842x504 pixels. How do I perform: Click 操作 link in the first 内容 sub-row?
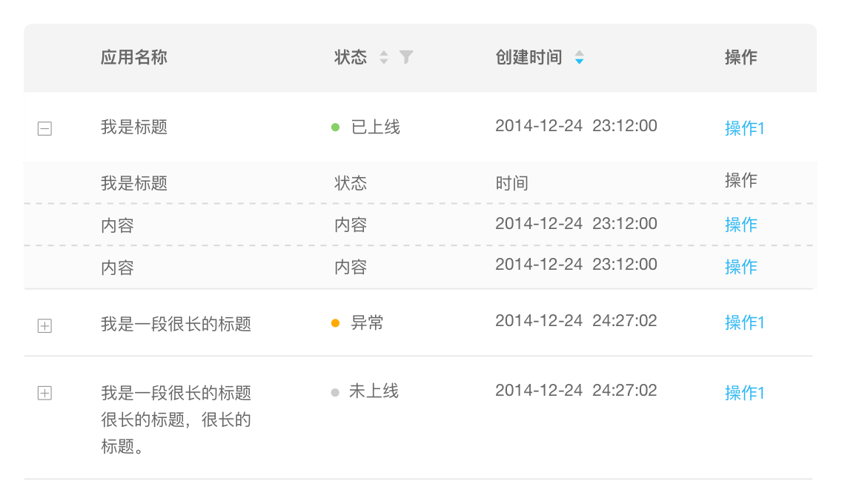pos(740,225)
